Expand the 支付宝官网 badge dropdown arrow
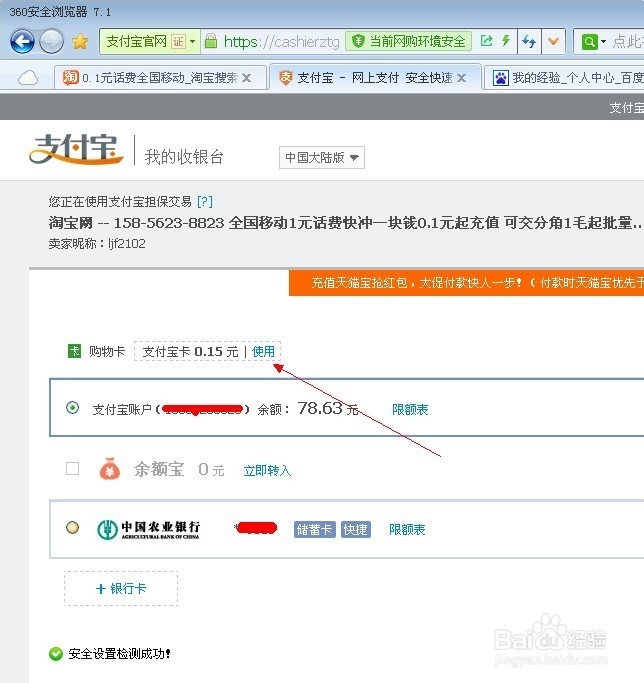The width and height of the screenshot is (644, 683). (193, 42)
